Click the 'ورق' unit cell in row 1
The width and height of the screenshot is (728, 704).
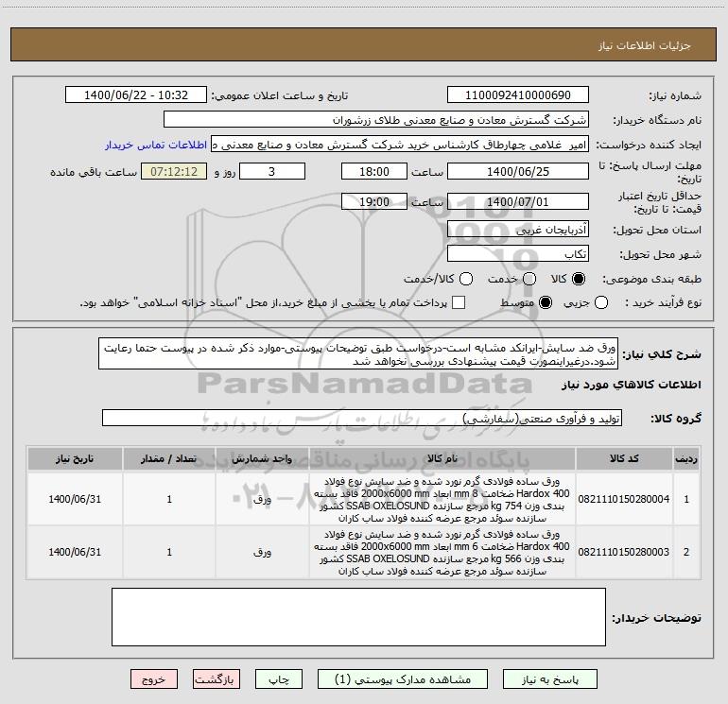pyautogui.click(x=262, y=499)
